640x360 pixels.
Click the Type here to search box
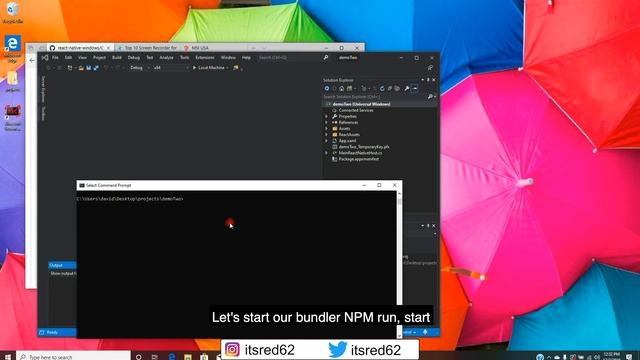(73, 357)
